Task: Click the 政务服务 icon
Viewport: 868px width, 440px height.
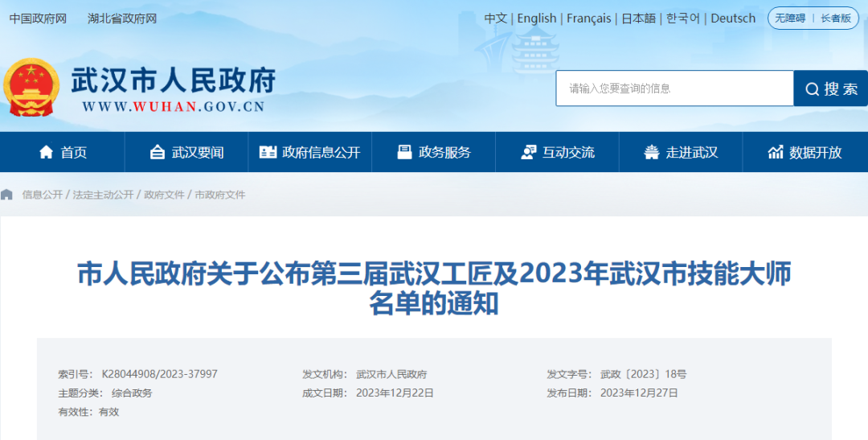Action: tap(404, 152)
